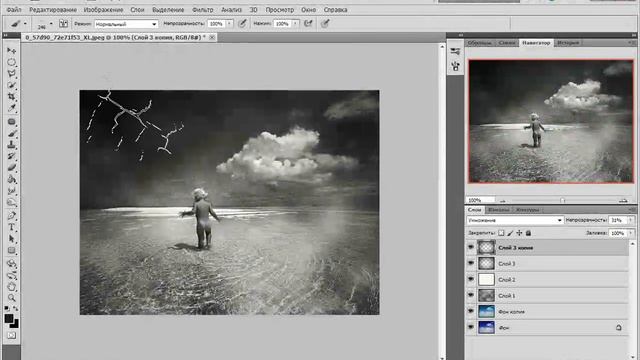The image size is (640, 360).
Task: Open the 'Изображение' menu
Action: point(103,9)
